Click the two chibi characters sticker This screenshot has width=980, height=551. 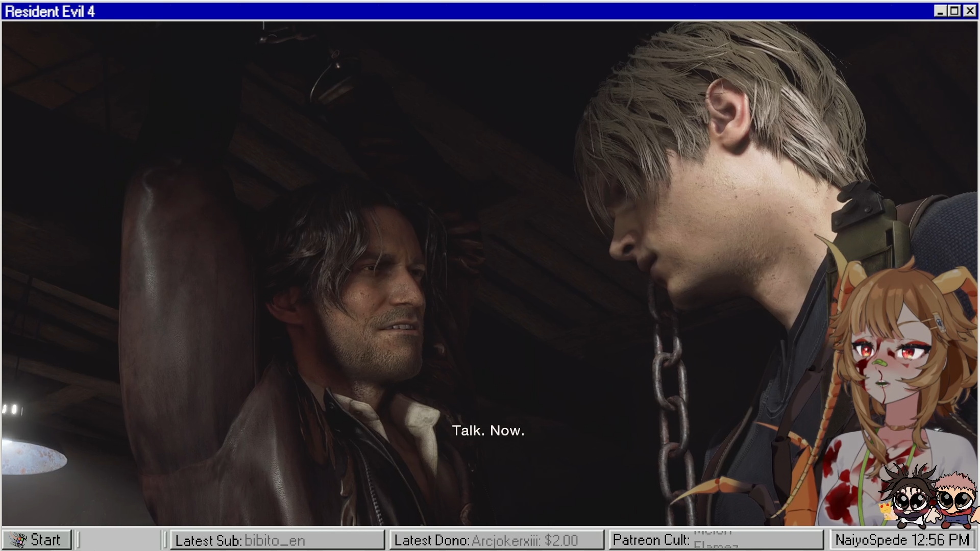pos(929,497)
